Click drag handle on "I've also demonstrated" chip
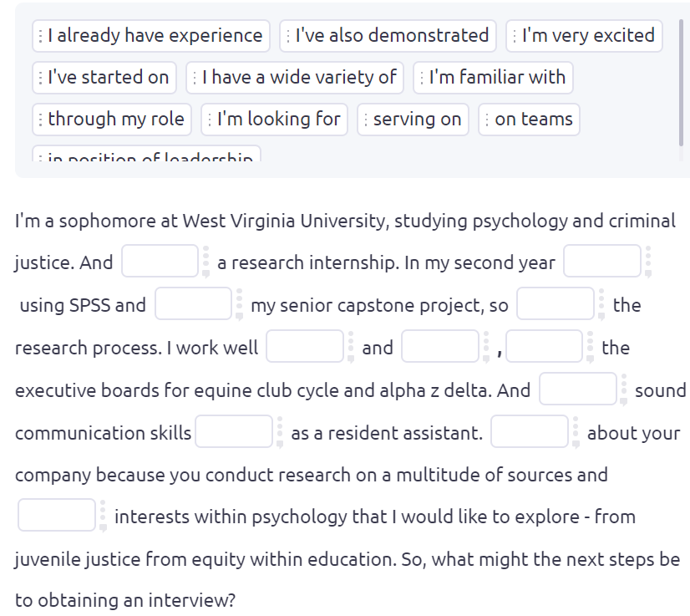The width and height of the screenshot is (690, 616). tap(288, 36)
